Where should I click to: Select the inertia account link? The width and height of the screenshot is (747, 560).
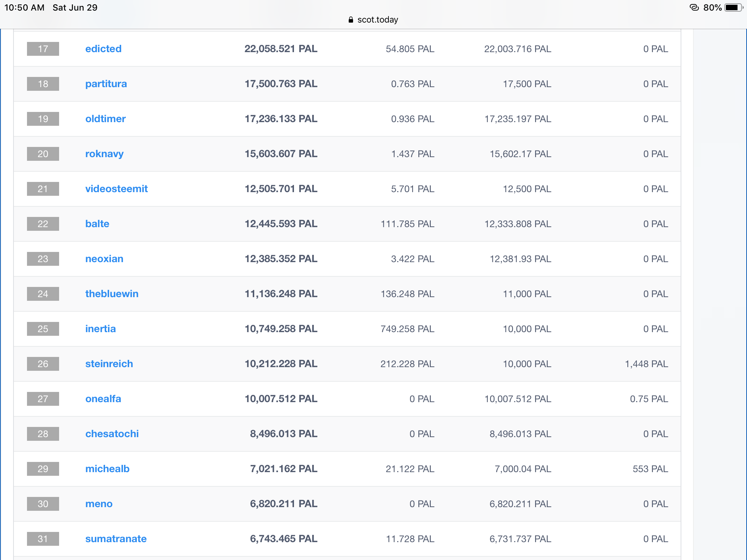pos(100,329)
